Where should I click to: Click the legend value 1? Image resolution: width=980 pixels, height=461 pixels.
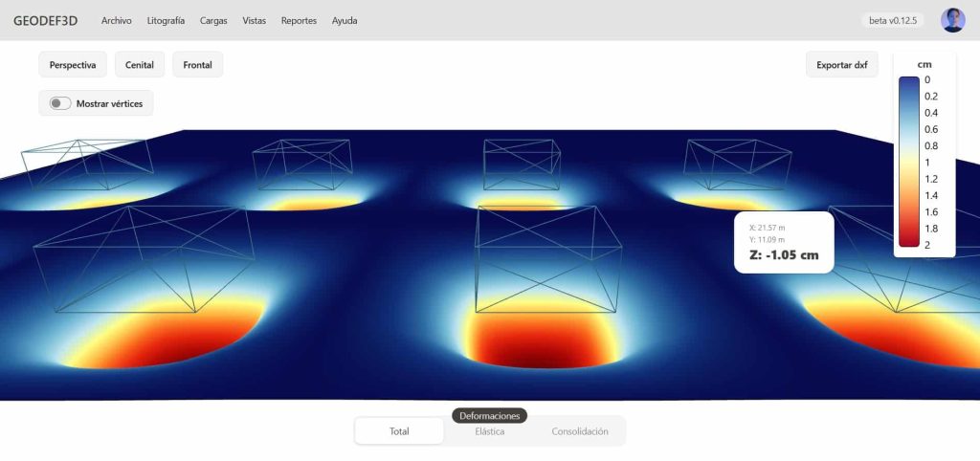[x=926, y=163]
